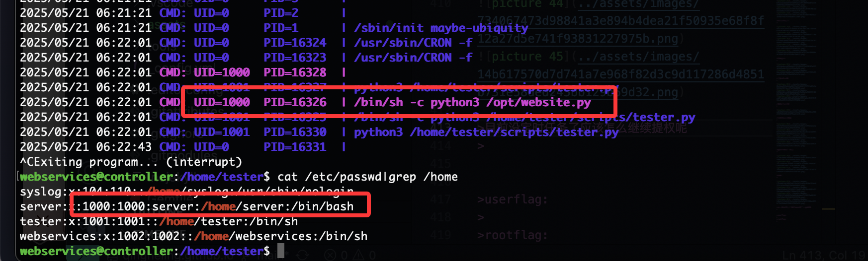The width and height of the screenshot is (868, 261).
Task: Click the tester:x:1001 passwd line
Action: (159, 221)
